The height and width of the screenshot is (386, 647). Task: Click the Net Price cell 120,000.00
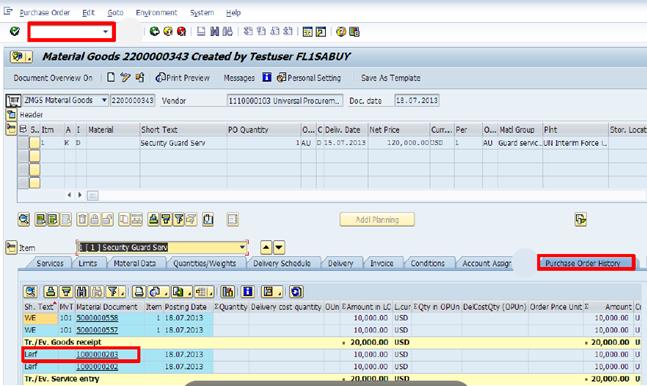point(399,143)
